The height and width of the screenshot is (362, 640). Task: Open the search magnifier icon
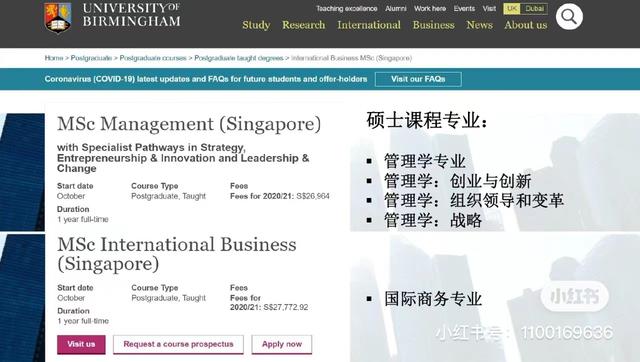(569, 17)
